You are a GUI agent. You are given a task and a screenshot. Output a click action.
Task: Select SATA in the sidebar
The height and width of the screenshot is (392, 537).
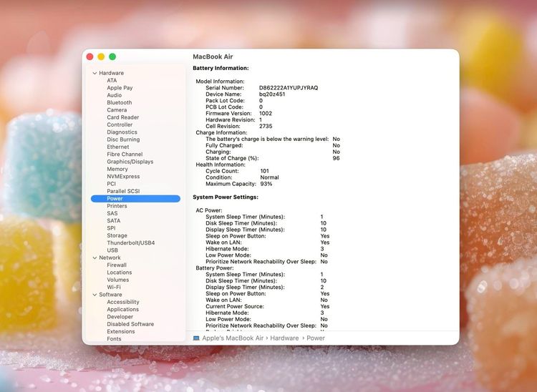113,220
